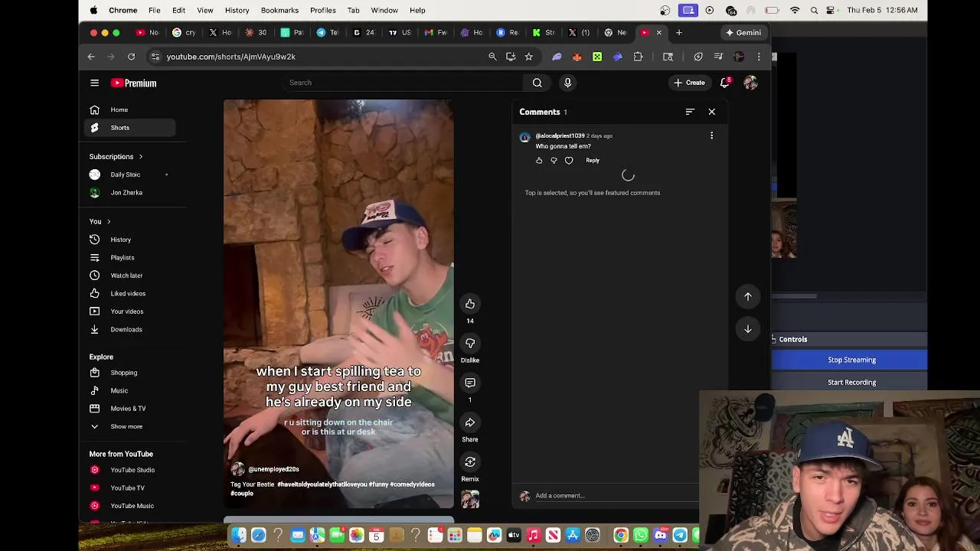This screenshot has height=551, width=980.
Task: Go back in Chrome navigation
Action: point(91,57)
